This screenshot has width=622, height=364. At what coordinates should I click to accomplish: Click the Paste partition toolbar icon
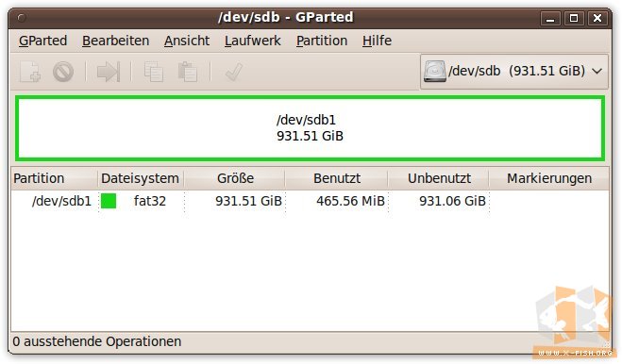pyautogui.click(x=187, y=72)
